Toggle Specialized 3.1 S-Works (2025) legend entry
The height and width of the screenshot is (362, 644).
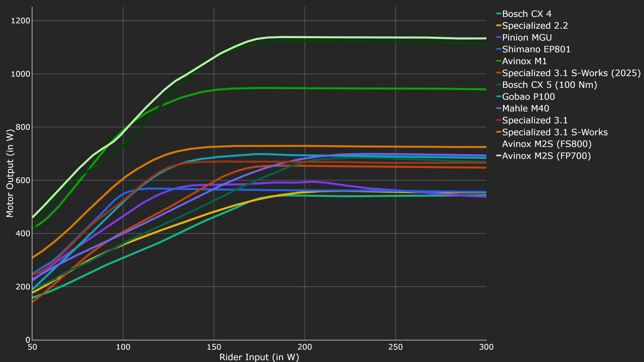pos(571,73)
